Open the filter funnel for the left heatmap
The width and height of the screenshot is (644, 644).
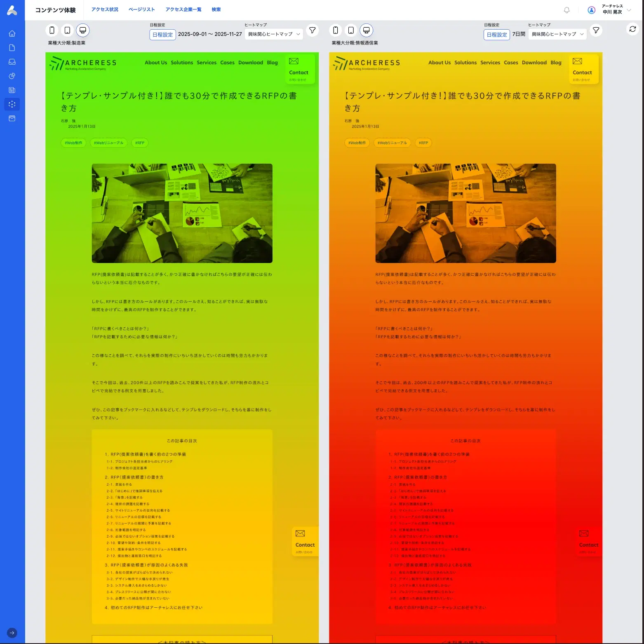313,30
